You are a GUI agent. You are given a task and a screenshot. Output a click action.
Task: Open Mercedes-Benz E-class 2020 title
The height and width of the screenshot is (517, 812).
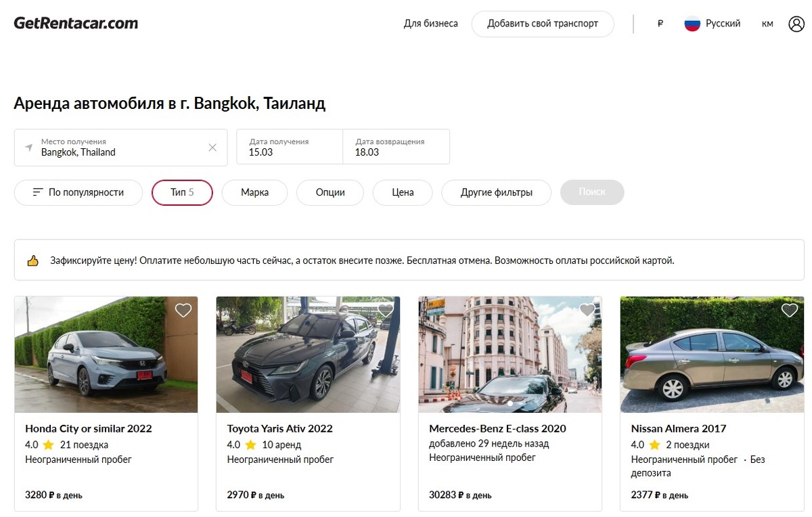tap(497, 428)
